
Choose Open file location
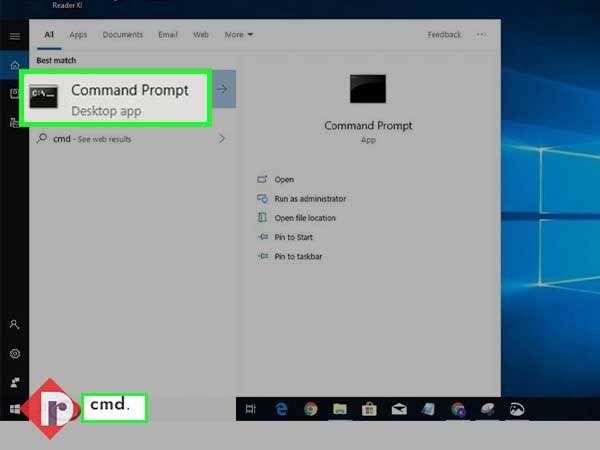click(x=305, y=218)
